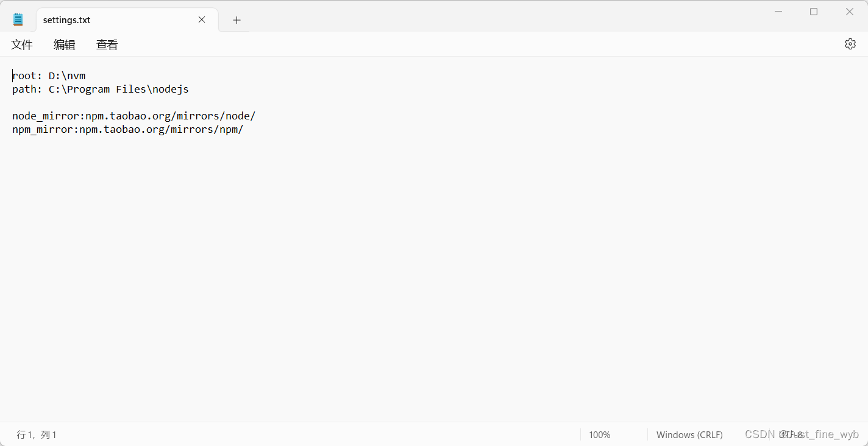Click the path: C:\Program Files\nodejs line
The height and width of the screenshot is (446, 868).
pos(100,89)
